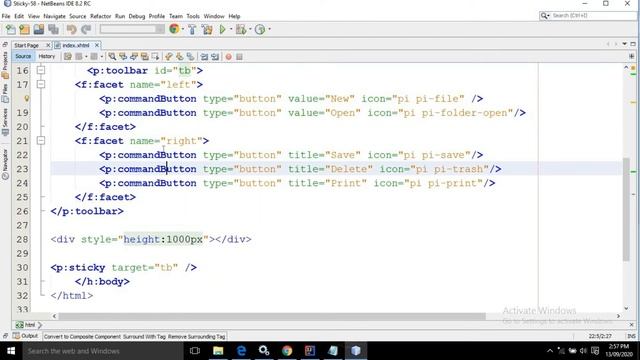Click the New File toolbar icon
640x360 pixels.
point(11,29)
